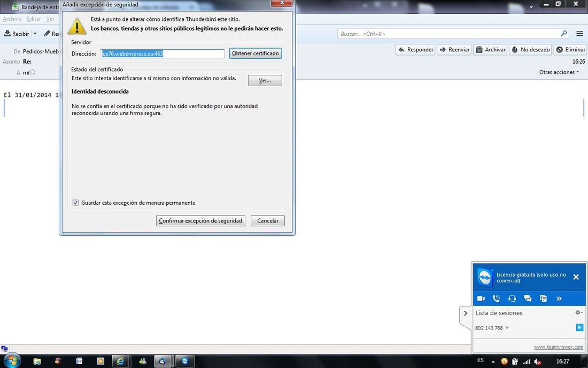Click the status bar connection icon at bottom-left
This screenshot has height=368, width=588.
(4, 349)
